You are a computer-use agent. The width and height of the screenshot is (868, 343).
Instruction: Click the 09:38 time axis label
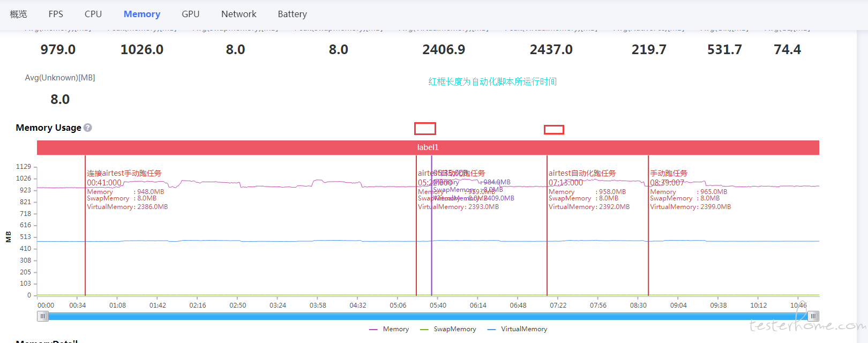pyautogui.click(x=719, y=305)
